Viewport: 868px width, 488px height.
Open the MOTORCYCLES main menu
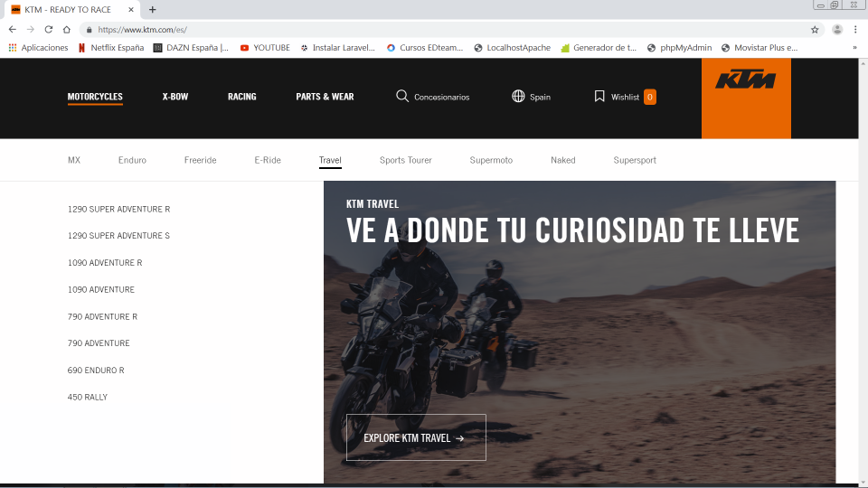coord(95,97)
